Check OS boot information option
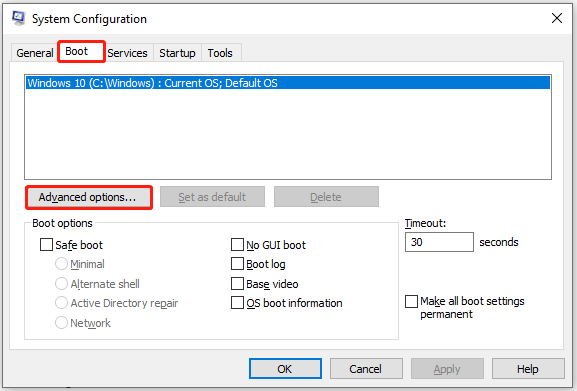Image resolution: width=577 pixels, height=391 pixels. click(x=237, y=303)
